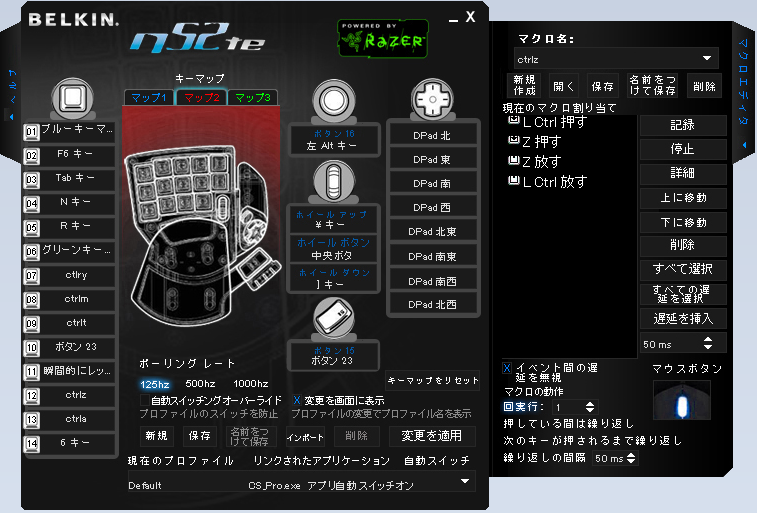Click the 記録 record button
Viewport: 757px width, 513px height.
pyautogui.click(x=683, y=125)
